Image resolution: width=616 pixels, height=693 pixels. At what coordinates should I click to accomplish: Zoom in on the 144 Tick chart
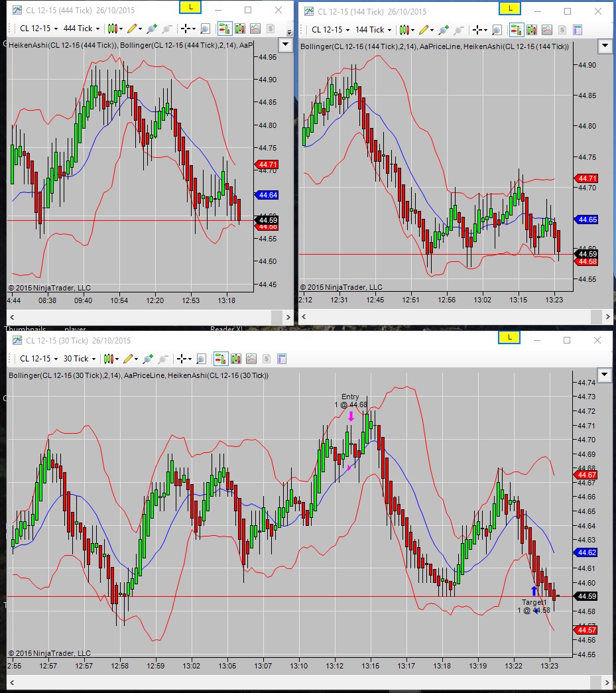click(x=444, y=30)
